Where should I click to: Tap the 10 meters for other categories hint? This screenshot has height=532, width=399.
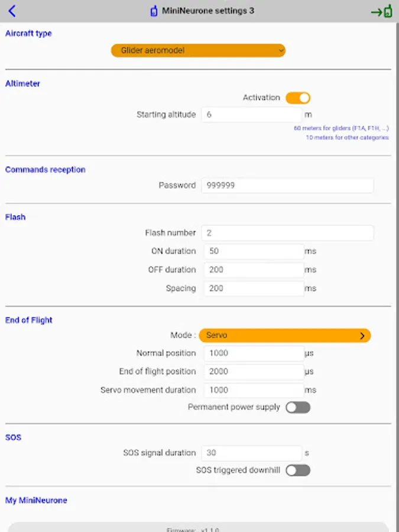347,138
